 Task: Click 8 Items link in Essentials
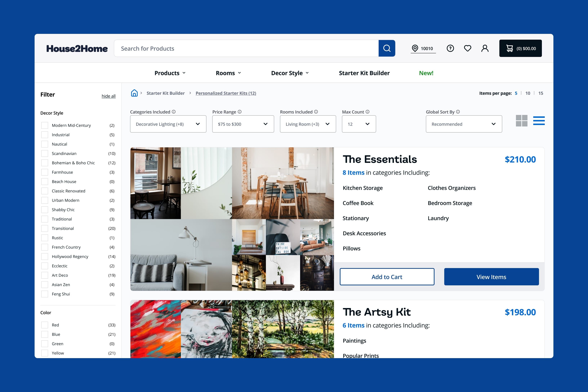(x=353, y=173)
